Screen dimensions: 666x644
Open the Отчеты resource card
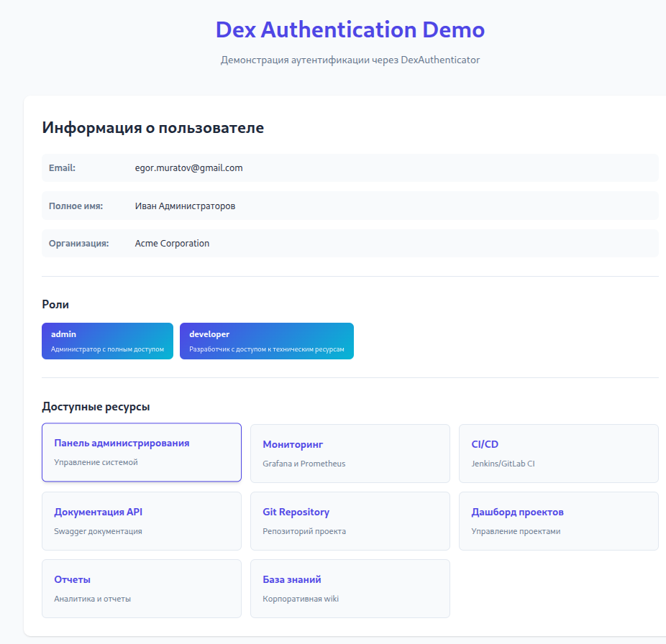coord(142,589)
